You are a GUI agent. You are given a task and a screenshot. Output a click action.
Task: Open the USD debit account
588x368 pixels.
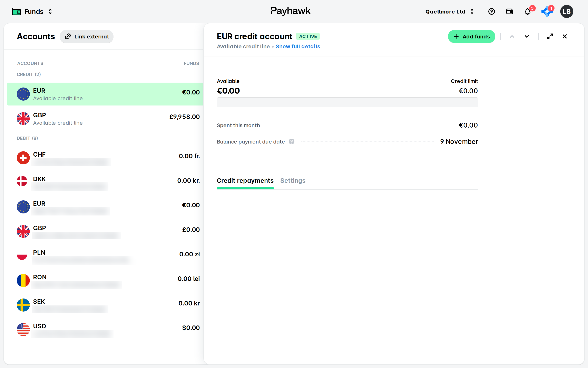[x=105, y=330]
